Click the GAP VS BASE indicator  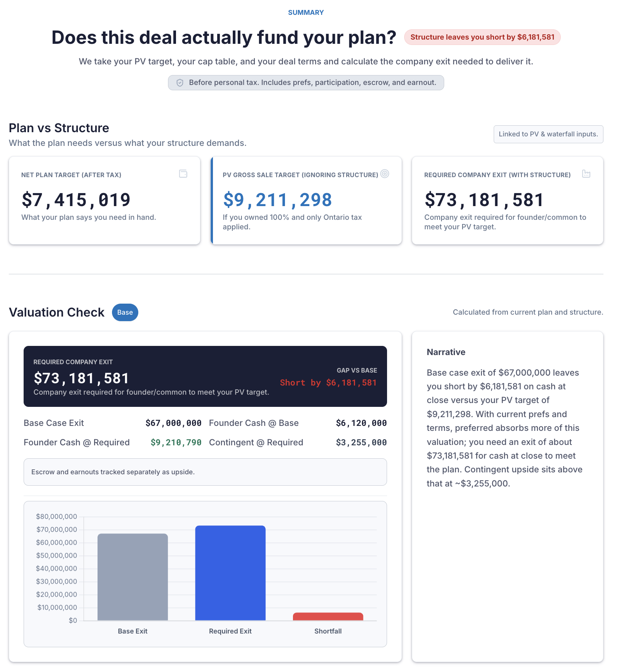[357, 370]
